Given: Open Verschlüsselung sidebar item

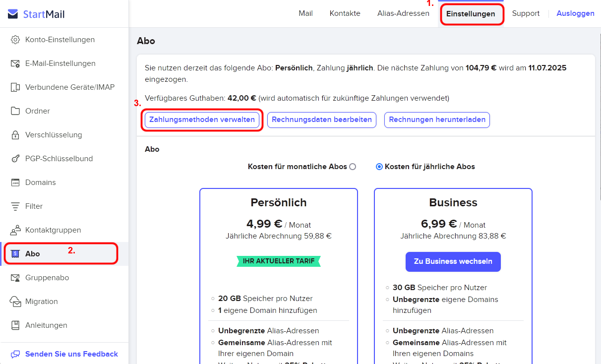Looking at the screenshot, I should 64,135.
